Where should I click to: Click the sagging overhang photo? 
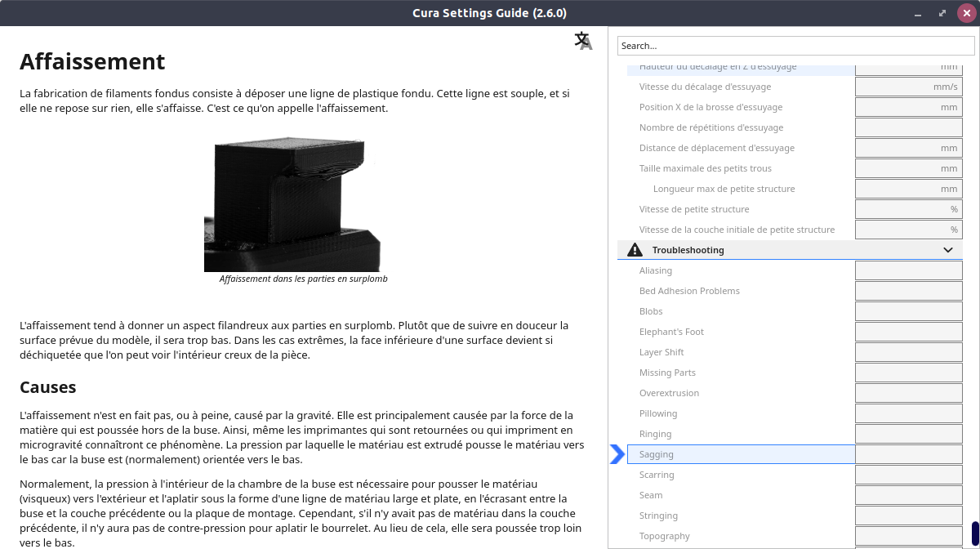(x=293, y=203)
